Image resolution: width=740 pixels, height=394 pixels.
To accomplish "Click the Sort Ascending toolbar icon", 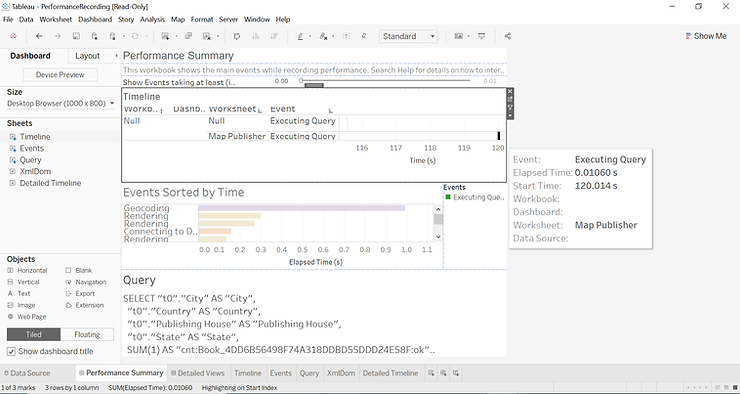I will click(x=256, y=36).
